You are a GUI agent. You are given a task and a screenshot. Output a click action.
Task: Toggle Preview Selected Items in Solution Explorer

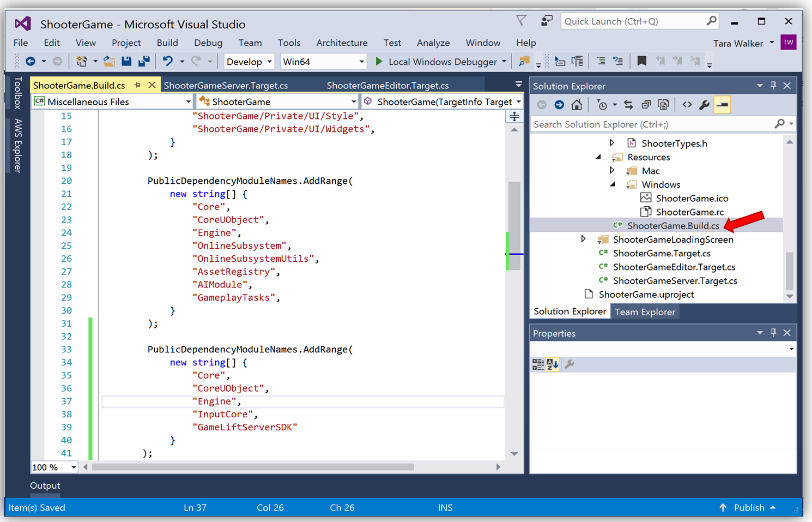coord(722,105)
